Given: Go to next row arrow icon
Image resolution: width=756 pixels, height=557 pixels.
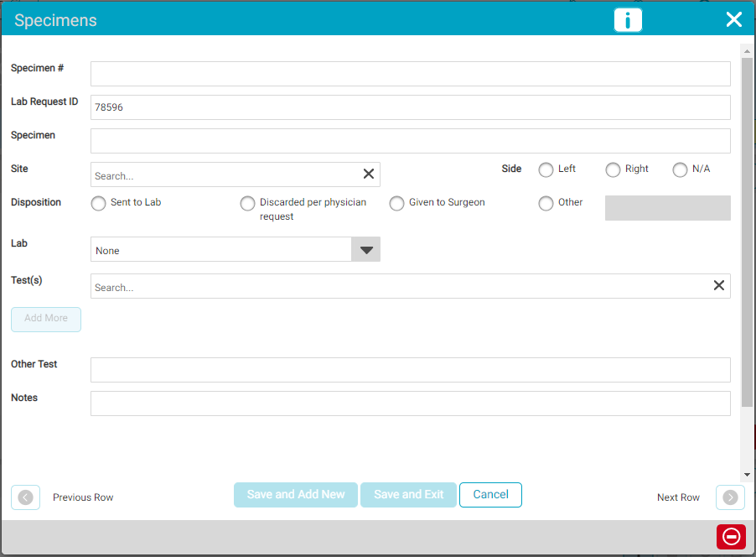Looking at the screenshot, I should (x=730, y=497).
